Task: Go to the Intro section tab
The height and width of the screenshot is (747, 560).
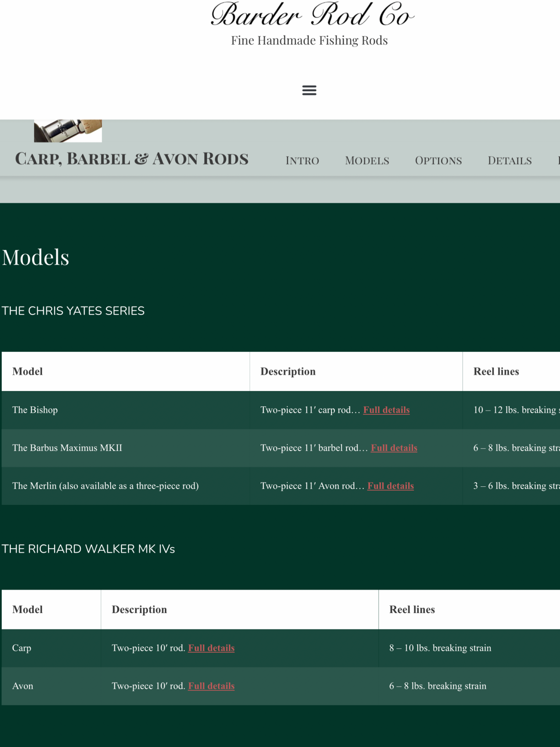Action: pyautogui.click(x=302, y=161)
